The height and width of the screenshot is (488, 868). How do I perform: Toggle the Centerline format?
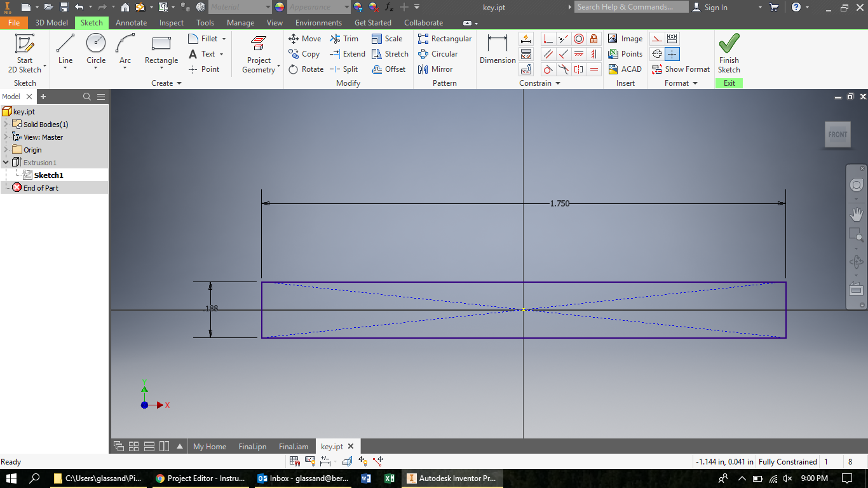pos(657,54)
